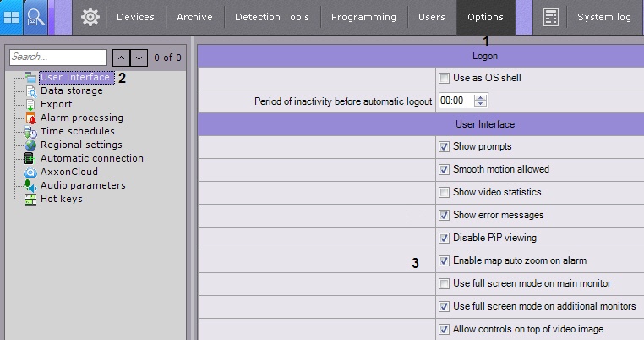Uncheck Disable PiP viewing
Viewport: 644px width, 340px height.
click(x=445, y=239)
